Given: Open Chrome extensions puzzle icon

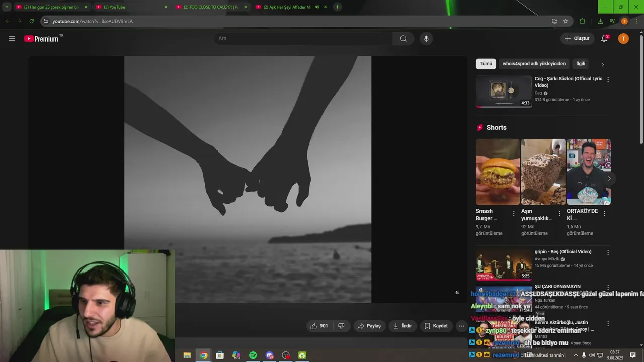Looking at the screenshot, I should click(582, 21).
